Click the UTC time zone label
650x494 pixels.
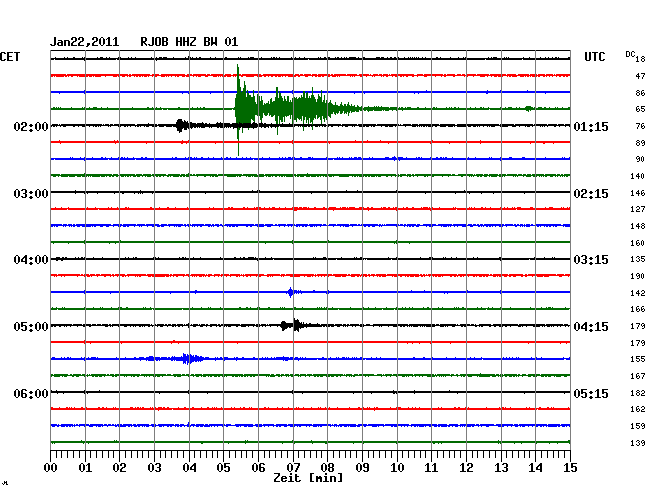coord(594,57)
